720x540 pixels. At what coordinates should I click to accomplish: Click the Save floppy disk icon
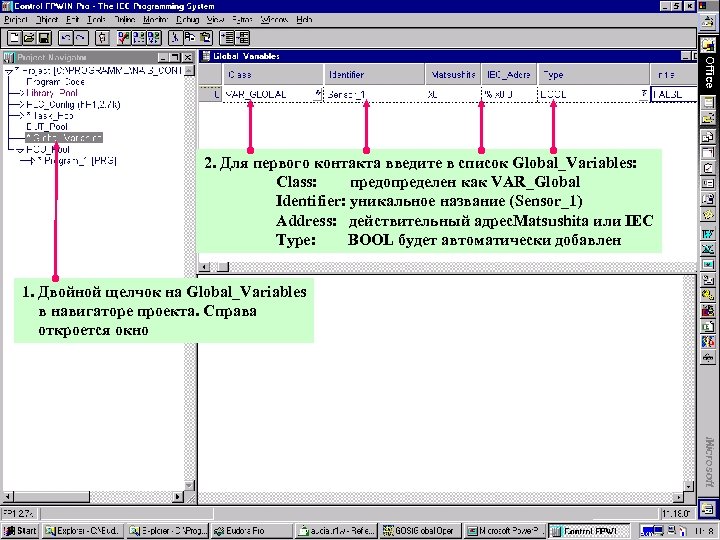tap(44, 38)
